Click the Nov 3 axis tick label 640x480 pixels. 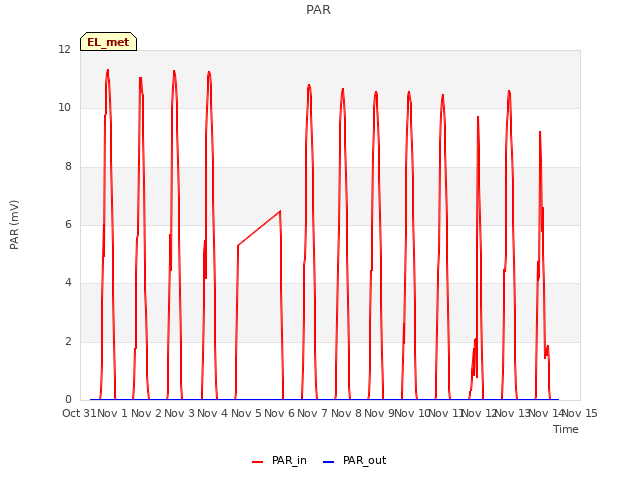tap(179, 413)
